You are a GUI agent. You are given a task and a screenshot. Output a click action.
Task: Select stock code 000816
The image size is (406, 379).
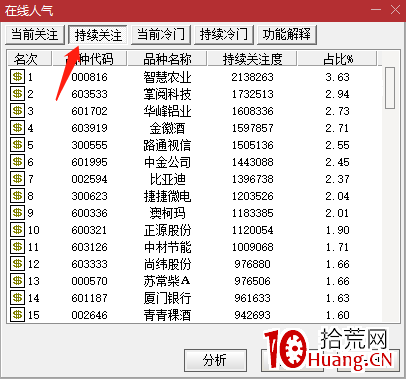pyautogui.click(x=89, y=77)
